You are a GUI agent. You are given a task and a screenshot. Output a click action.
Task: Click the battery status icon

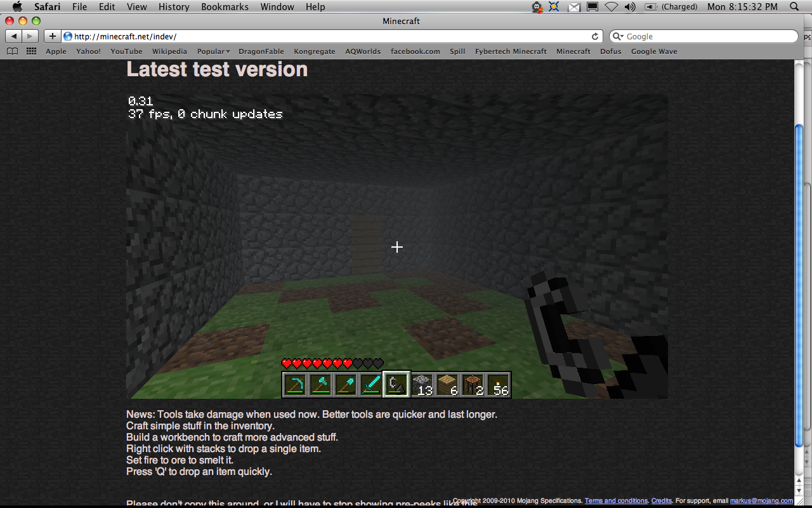point(651,7)
